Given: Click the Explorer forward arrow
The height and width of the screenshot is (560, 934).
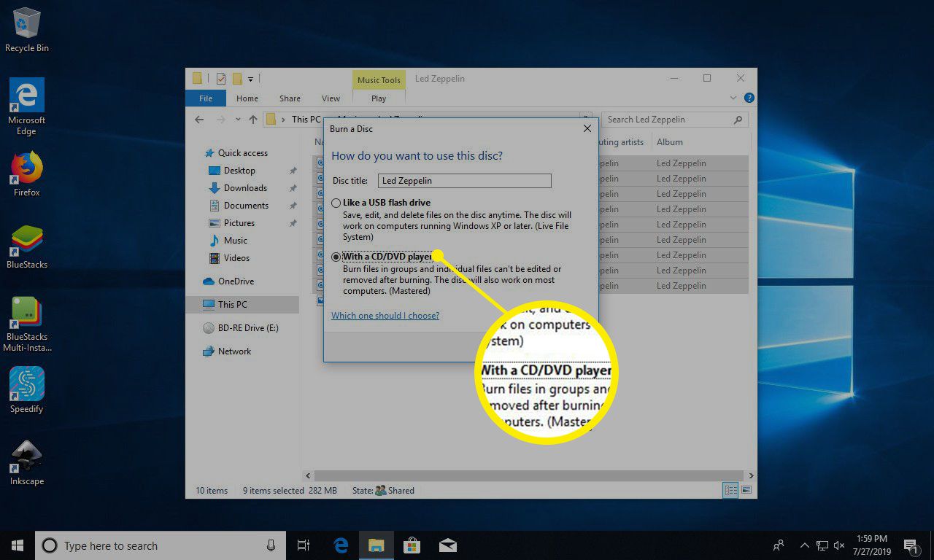Looking at the screenshot, I should click(220, 119).
